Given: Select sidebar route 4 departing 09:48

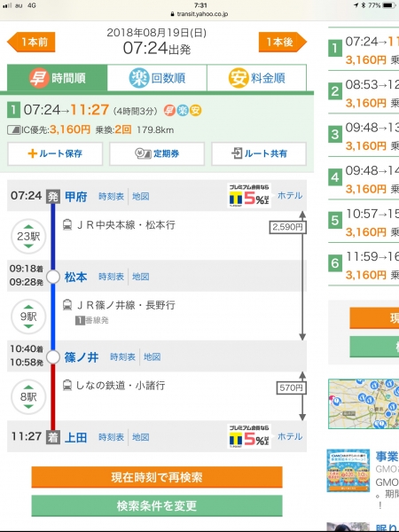Looking at the screenshot, I should 364,179.
